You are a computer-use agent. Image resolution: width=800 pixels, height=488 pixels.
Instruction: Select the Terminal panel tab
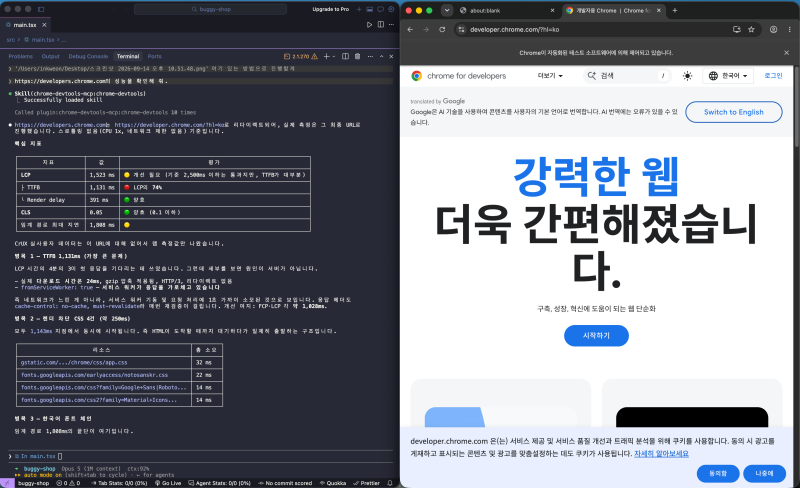click(128, 57)
